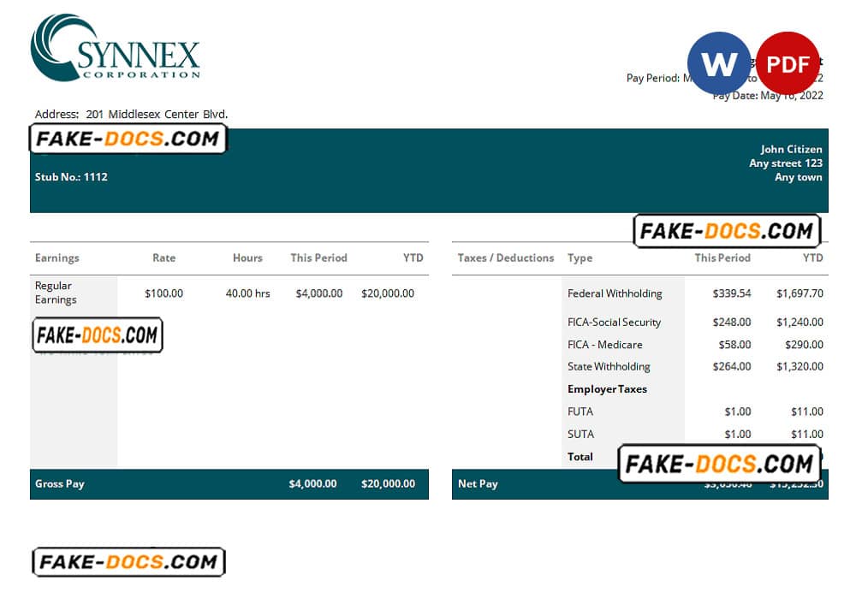Click the Synnex Corporation logo

pos(116,48)
